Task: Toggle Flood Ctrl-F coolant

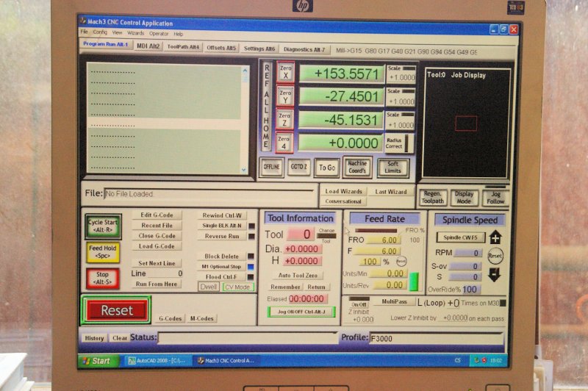Action: click(222, 276)
